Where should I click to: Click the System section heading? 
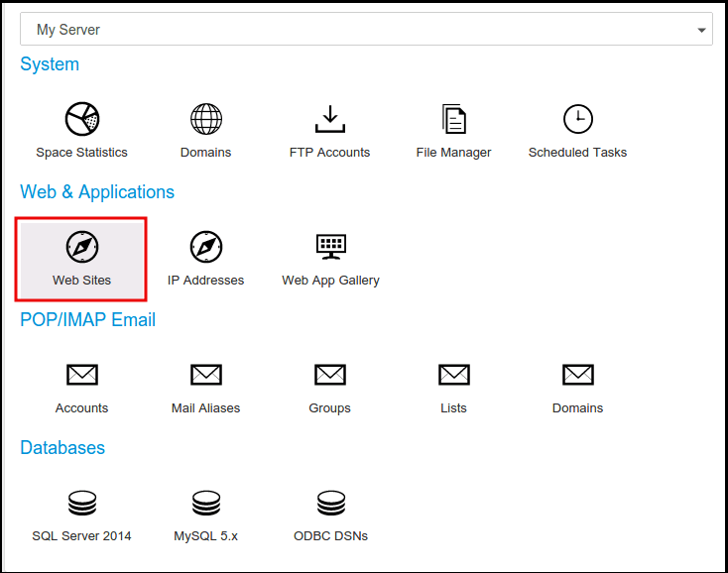(x=50, y=64)
